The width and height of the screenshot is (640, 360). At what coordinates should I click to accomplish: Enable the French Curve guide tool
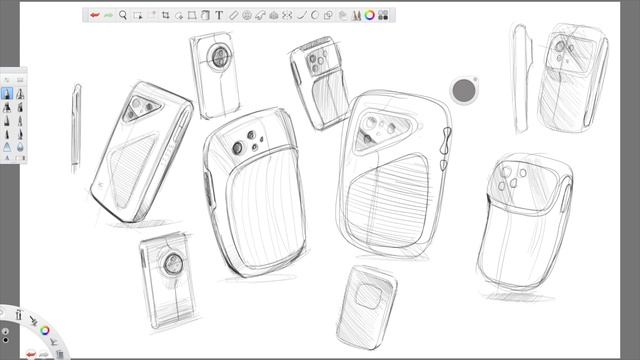coord(260,16)
